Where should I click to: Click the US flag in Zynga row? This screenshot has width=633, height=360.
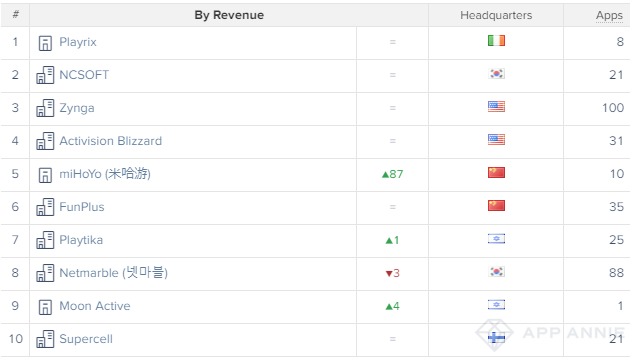[x=496, y=107]
